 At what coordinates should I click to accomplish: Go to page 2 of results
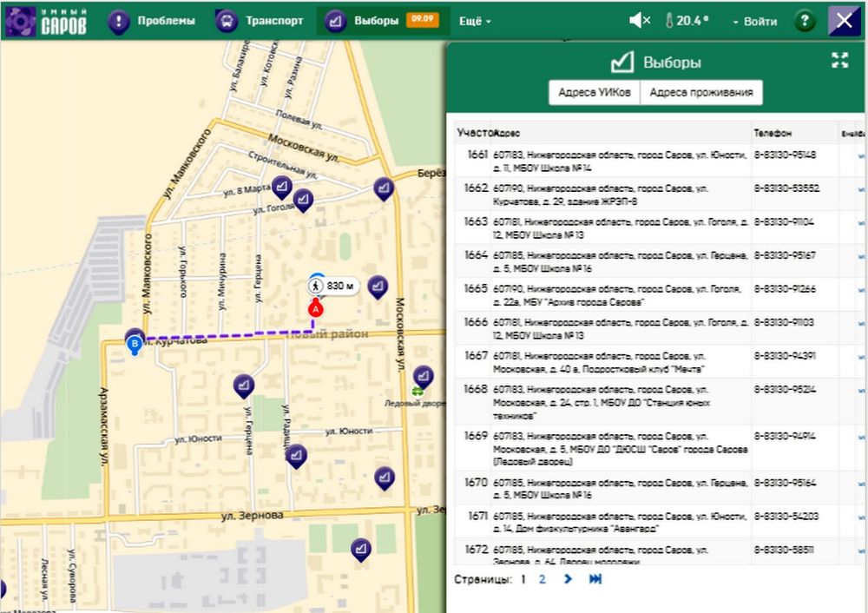point(542,579)
